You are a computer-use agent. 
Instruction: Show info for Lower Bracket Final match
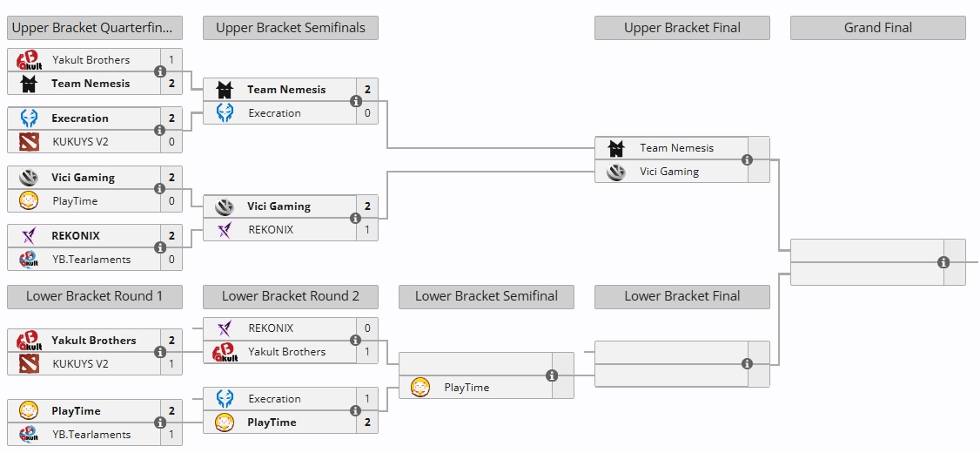pos(748,364)
